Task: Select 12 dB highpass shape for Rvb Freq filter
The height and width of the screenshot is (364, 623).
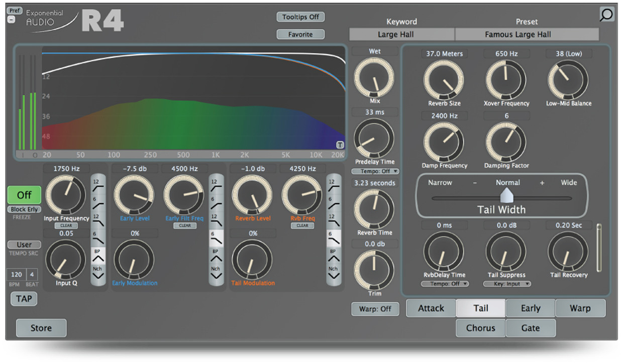Action: tap(334, 185)
